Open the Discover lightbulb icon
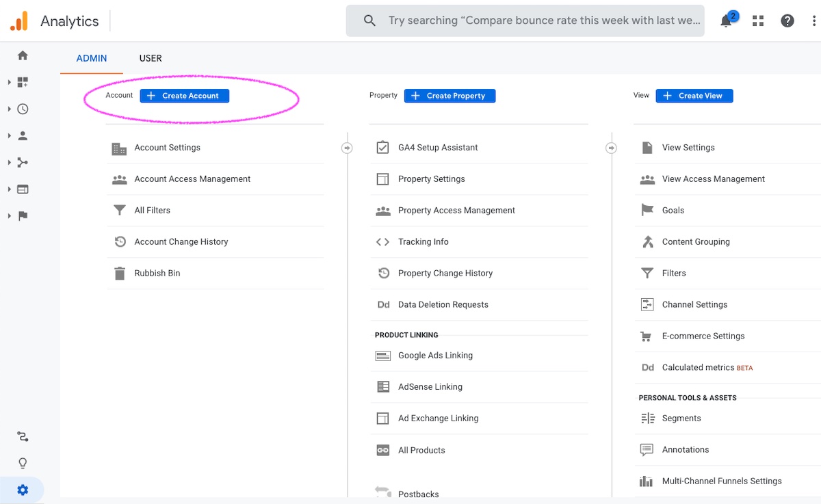The height and width of the screenshot is (504, 821). [23, 464]
